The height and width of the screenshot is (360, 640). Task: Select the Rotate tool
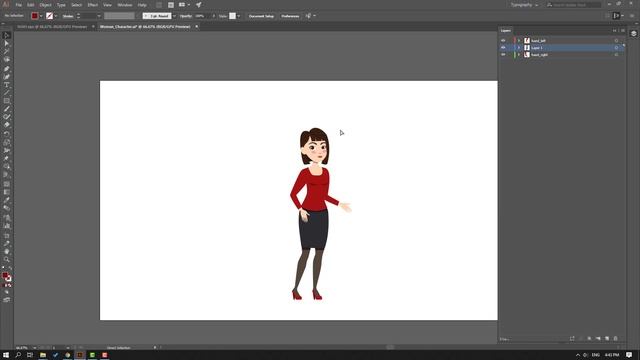pos(7,134)
